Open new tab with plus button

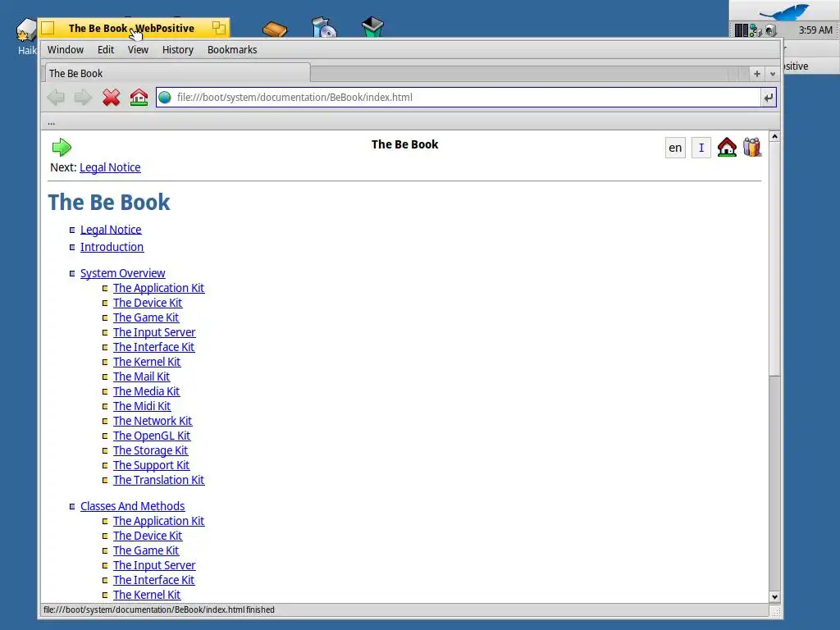coord(757,74)
